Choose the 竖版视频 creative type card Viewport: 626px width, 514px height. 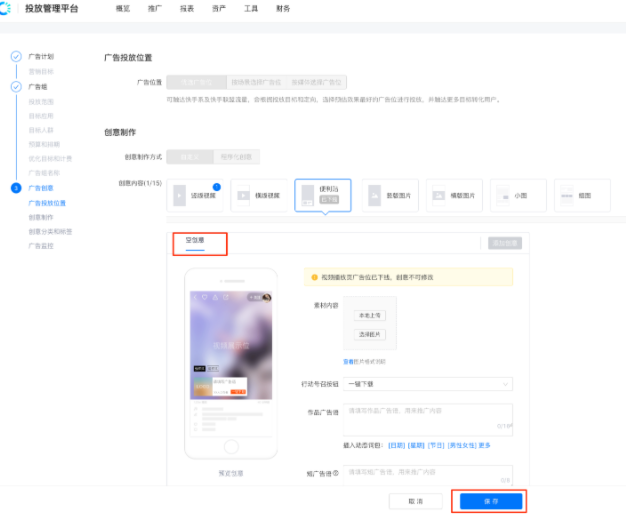coord(195,196)
